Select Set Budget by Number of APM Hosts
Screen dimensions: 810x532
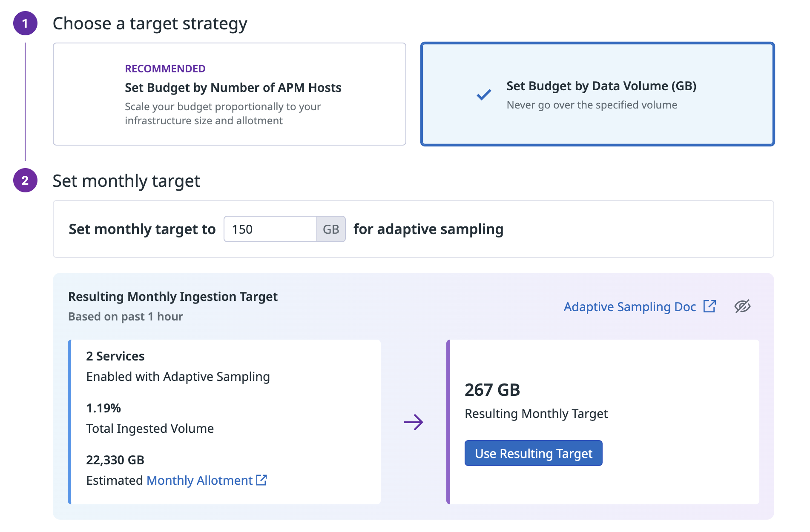coord(229,94)
